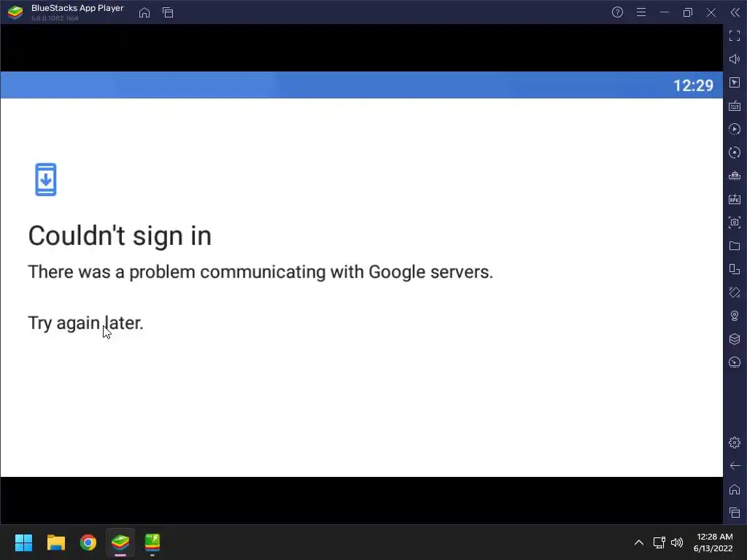Screen dimensions: 747x560
Task: Go to BlueStacks home from title bar
Action: pyautogui.click(x=144, y=12)
